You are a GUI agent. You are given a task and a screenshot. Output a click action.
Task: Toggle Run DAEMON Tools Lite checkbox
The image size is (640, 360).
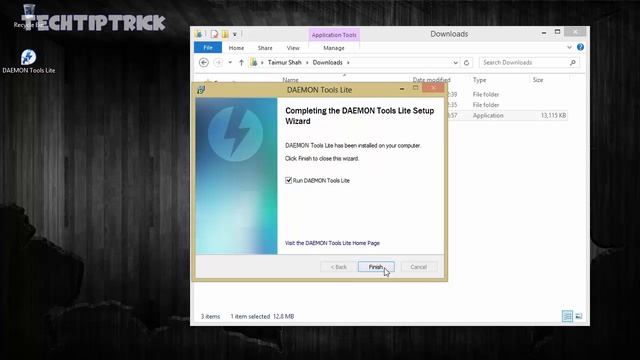click(x=289, y=180)
